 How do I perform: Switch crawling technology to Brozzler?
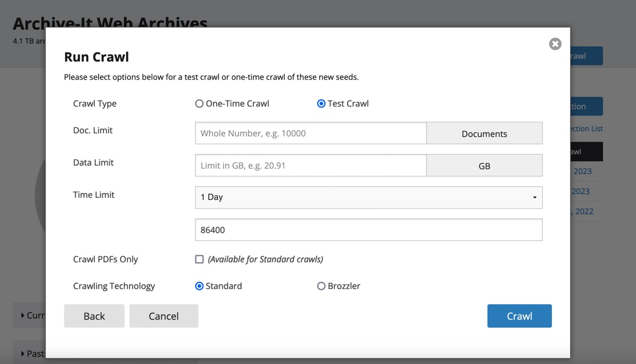(x=321, y=286)
